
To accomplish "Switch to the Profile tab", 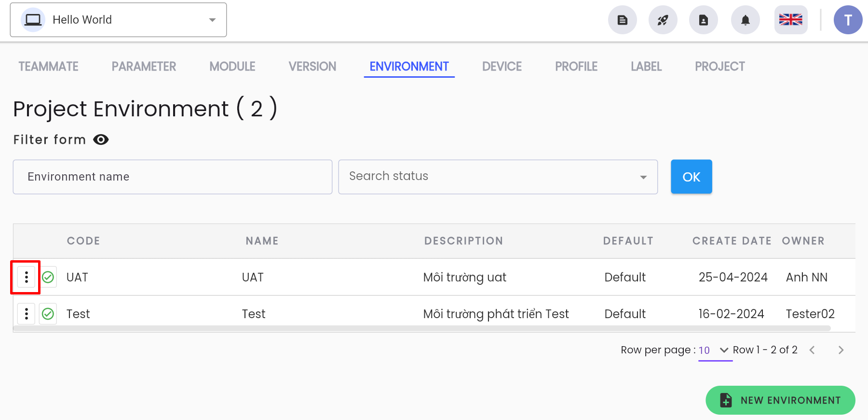I will click(x=576, y=67).
